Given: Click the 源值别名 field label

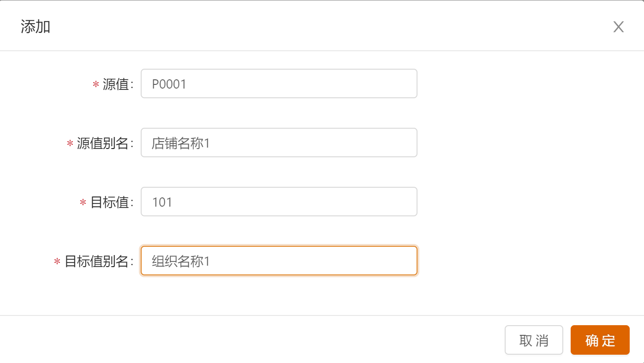Looking at the screenshot, I should click(x=103, y=143).
